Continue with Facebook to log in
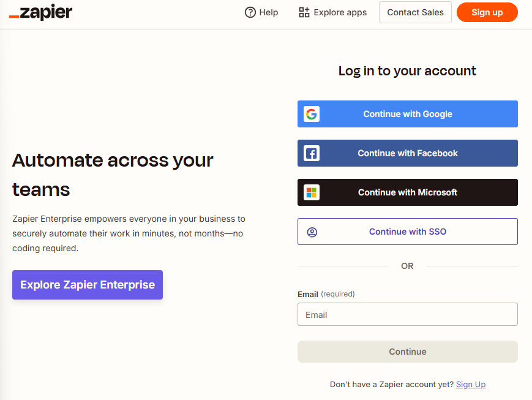Screen dimensions: 532x400 407,153
